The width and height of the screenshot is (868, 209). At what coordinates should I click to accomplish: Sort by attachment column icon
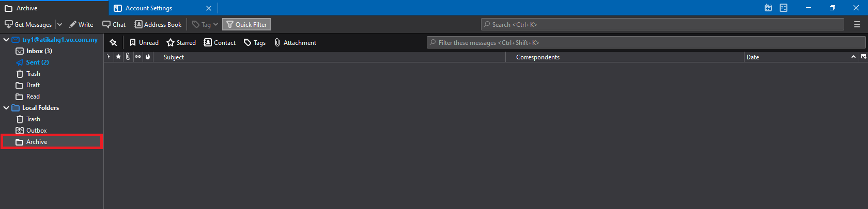click(x=128, y=57)
